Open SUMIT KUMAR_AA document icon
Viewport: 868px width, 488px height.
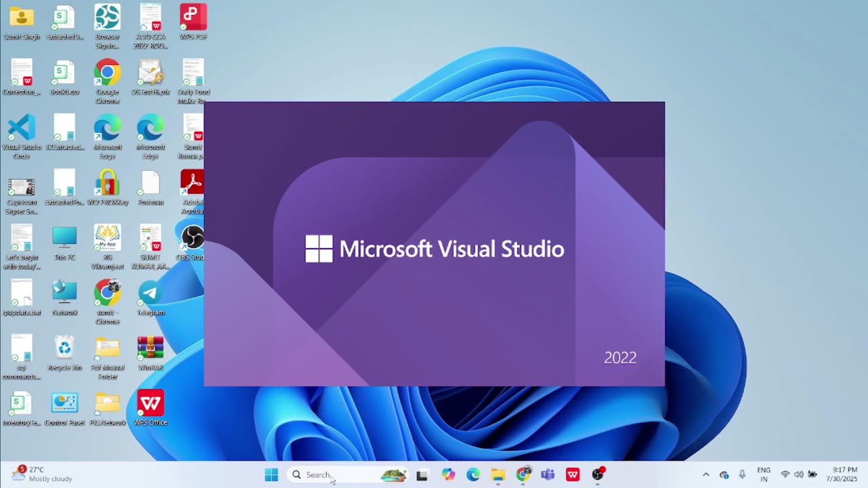pos(151,247)
